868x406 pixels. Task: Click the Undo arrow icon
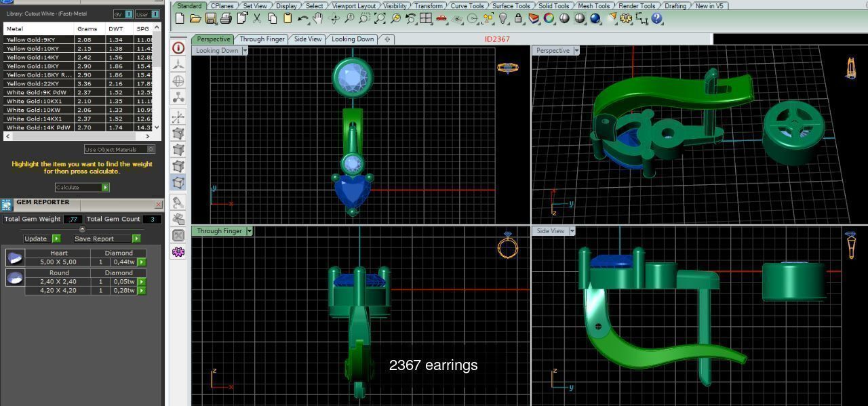303,18
